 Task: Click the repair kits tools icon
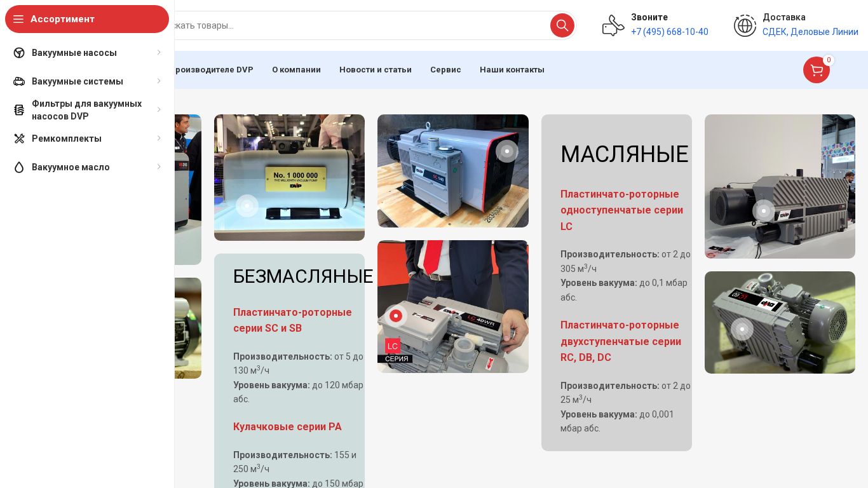[19, 139]
